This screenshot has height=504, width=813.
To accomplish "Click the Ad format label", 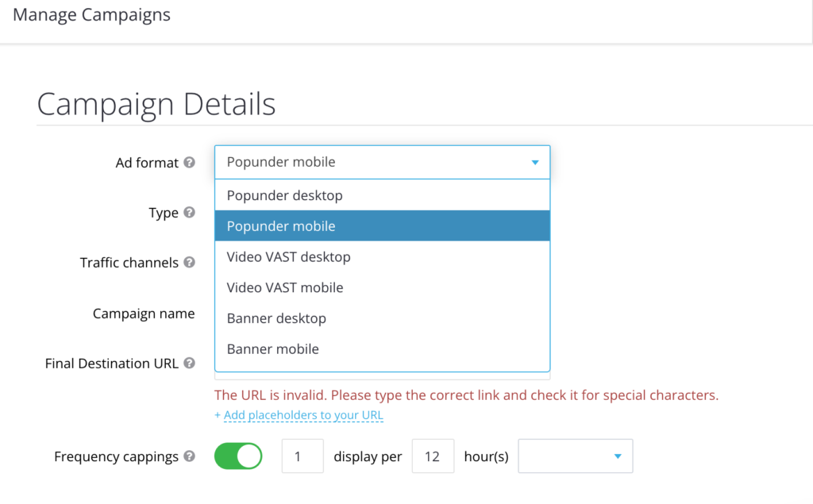I will tap(147, 162).
